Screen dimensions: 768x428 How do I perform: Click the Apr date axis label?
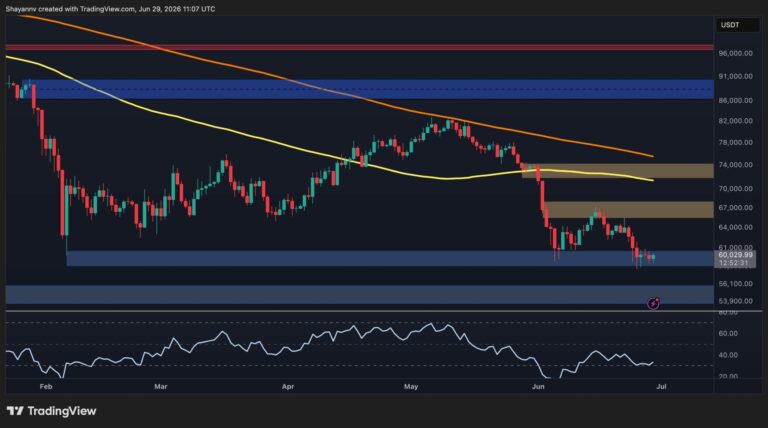(288, 386)
